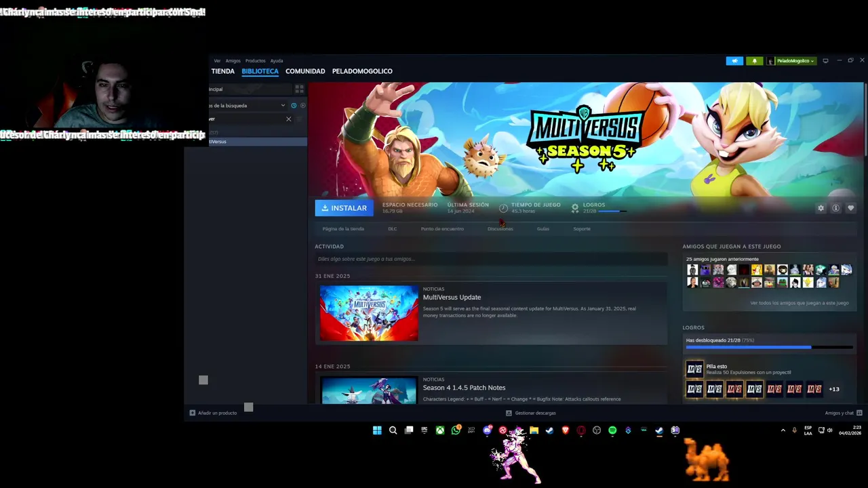868x488 pixels.
Task: Click the small LOGROS progress bar in header
Action: [x=612, y=211]
